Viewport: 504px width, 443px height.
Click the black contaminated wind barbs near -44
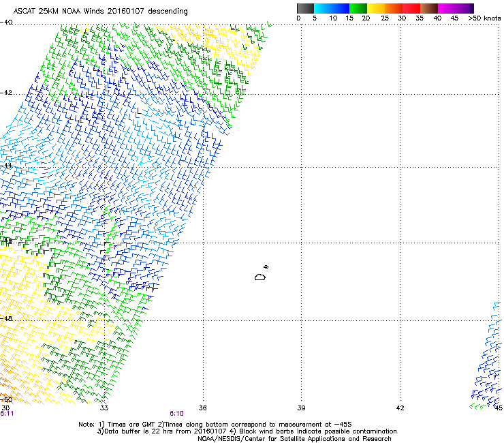46,170
